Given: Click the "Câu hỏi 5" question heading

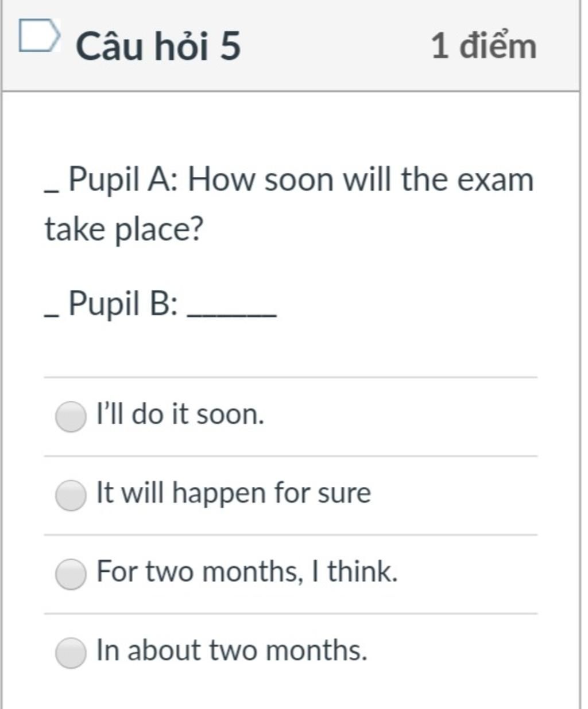Looking at the screenshot, I should click(158, 46).
